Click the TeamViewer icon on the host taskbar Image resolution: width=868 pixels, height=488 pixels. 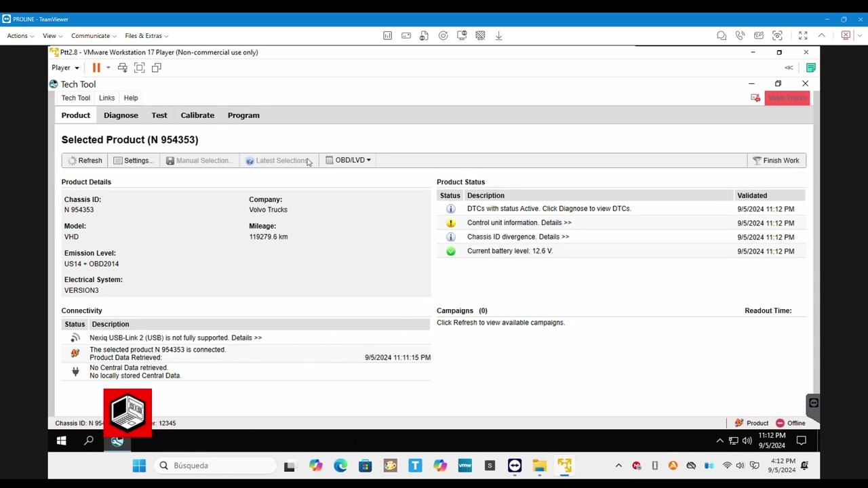coord(515,466)
